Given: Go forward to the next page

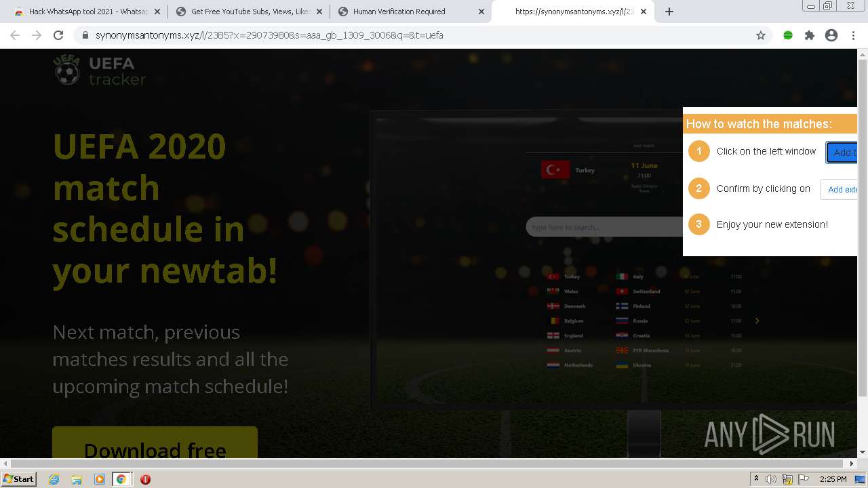Looking at the screenshot, I should (x=37, y=35).
